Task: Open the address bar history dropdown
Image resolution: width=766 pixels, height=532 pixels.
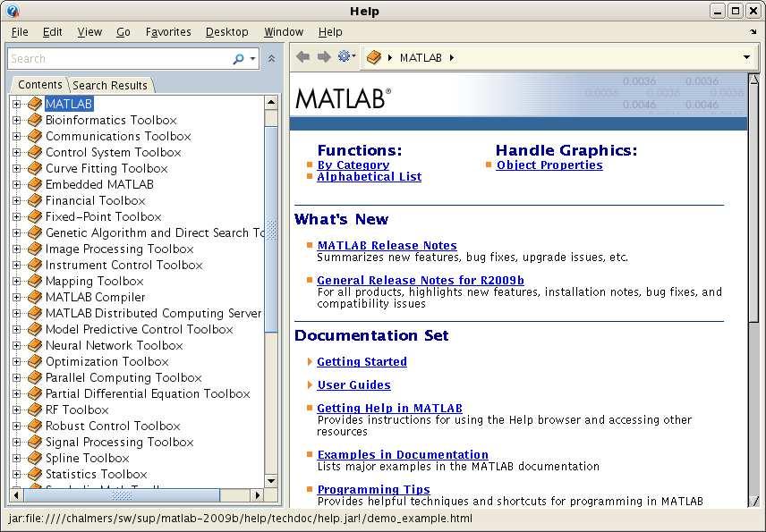Action: [x=746, y=57]
